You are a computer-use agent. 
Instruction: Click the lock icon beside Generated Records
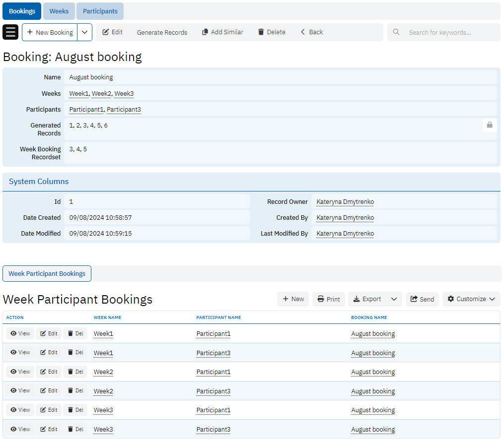(x=489, y=126)
